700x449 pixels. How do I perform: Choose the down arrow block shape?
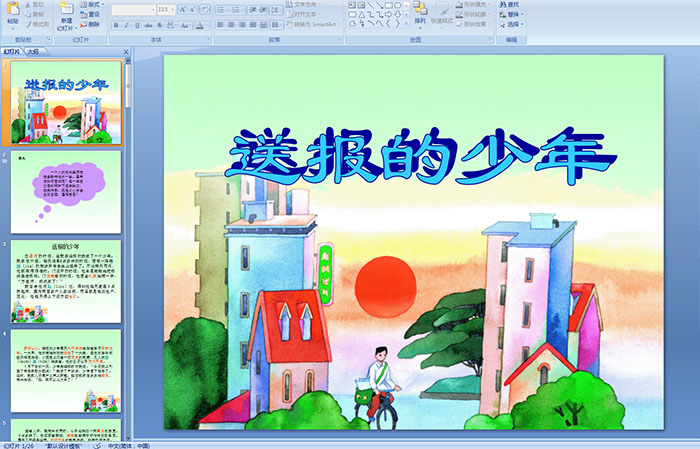397,14
